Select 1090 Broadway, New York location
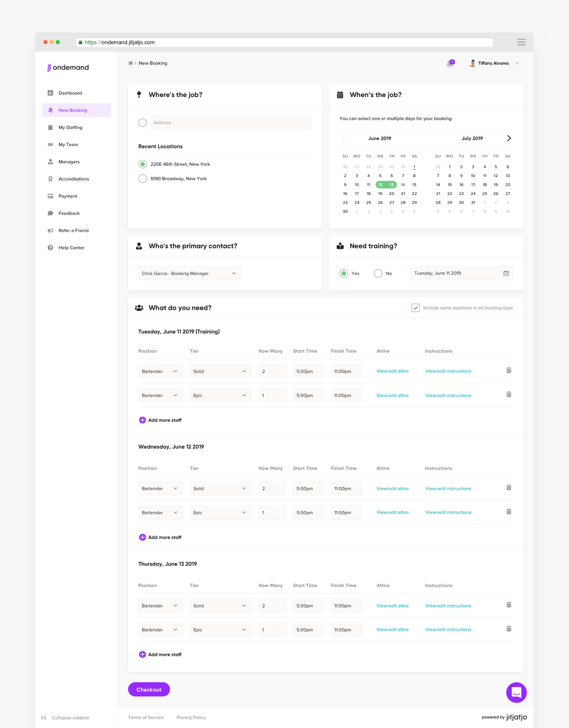Image resolution: width=569 pixels, height=728 pixels. coord(143,179)
